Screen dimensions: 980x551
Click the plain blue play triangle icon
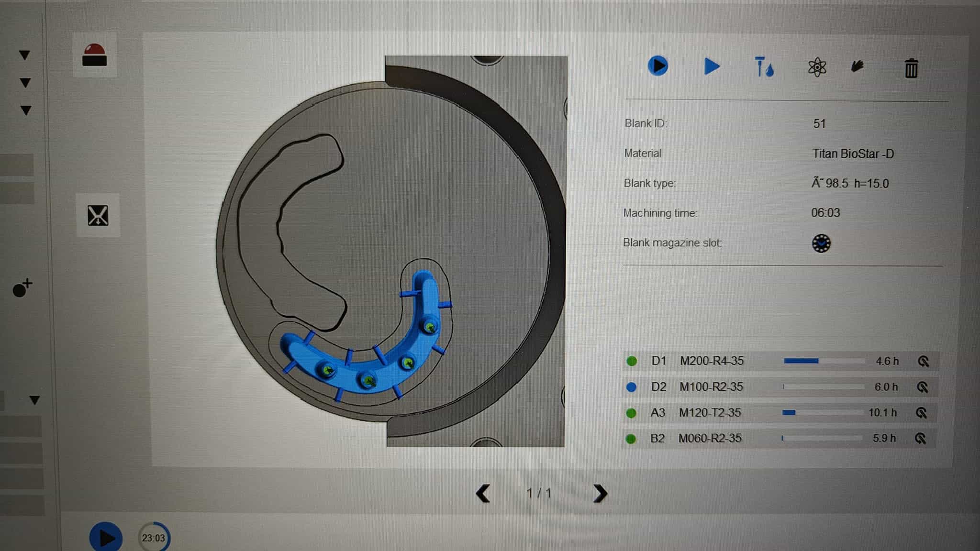[712, 66]
